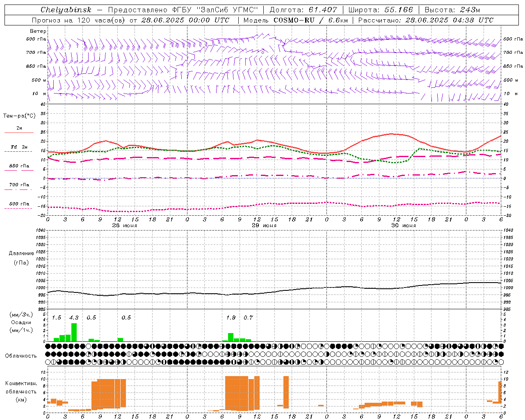Click the Ветер panel label
The image size is (525, 420).
38,31
